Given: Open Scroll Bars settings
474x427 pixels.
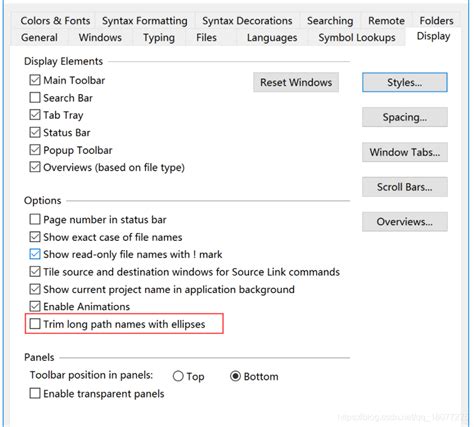Looking at the screenshot, I should [x=405, y=187].
